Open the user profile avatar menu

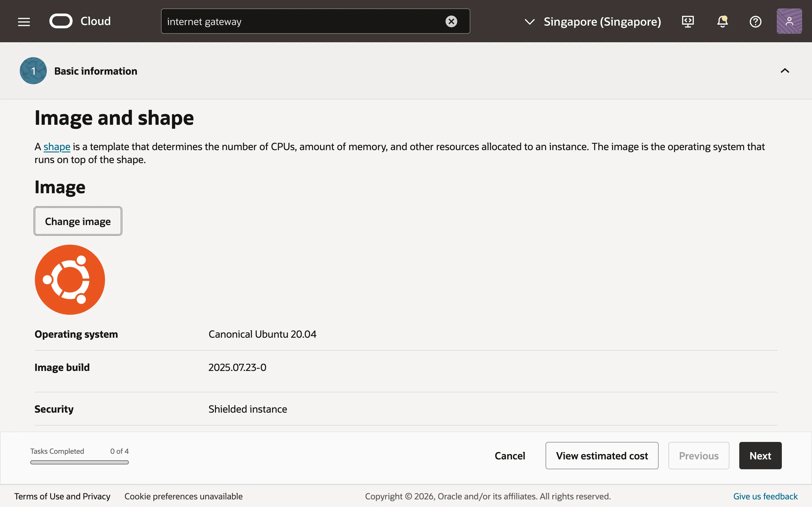tap(789, 21)
